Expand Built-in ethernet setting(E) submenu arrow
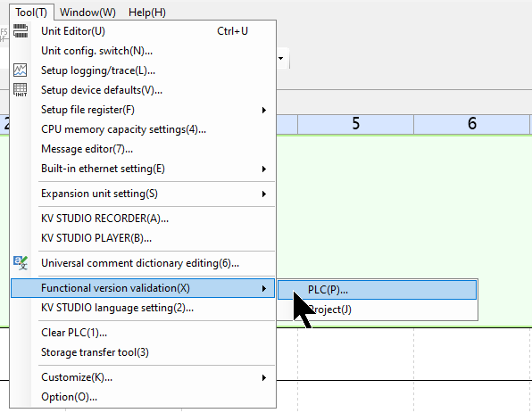The image size is (532, 413). [x=264, y=169]
